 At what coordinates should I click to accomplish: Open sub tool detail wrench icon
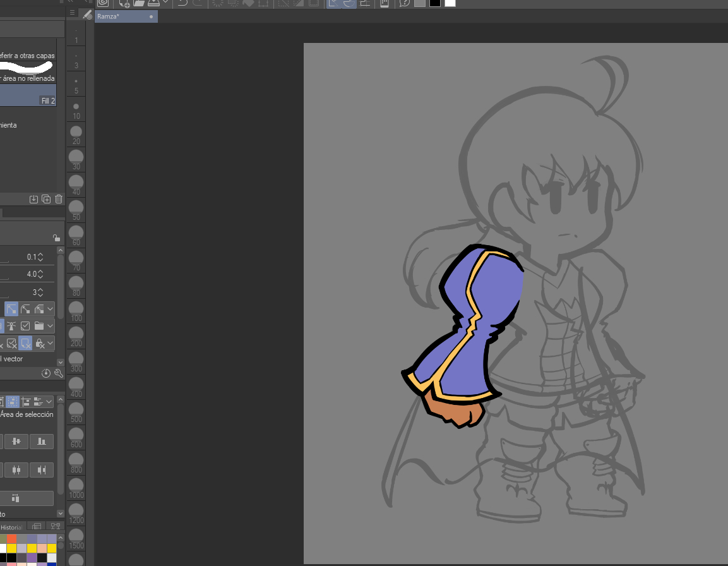59,373
